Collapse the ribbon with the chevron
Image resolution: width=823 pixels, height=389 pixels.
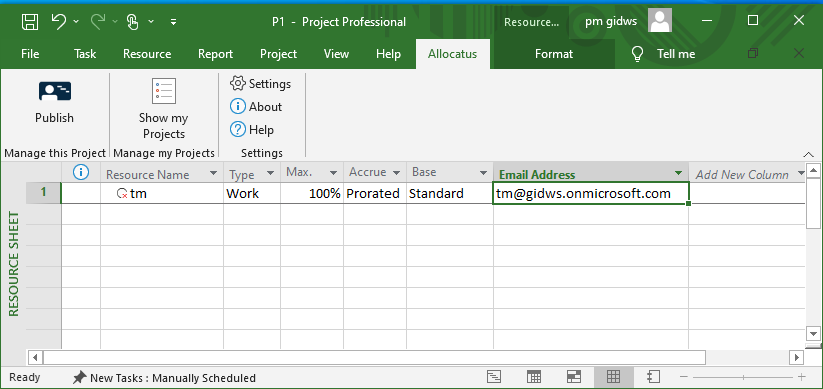pos(809,154)
